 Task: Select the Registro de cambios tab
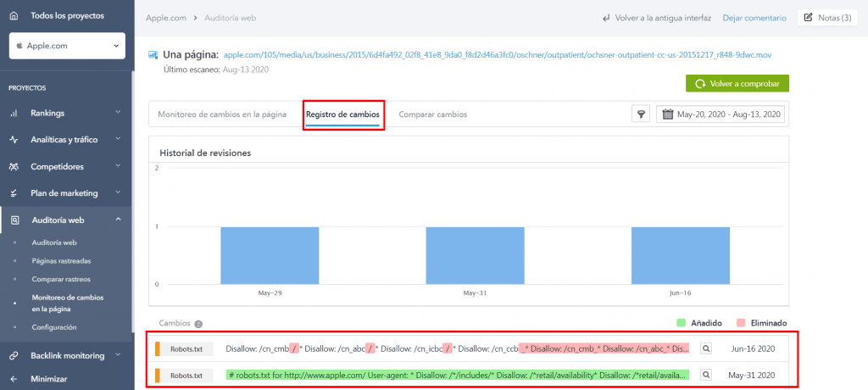coord(342,114)
